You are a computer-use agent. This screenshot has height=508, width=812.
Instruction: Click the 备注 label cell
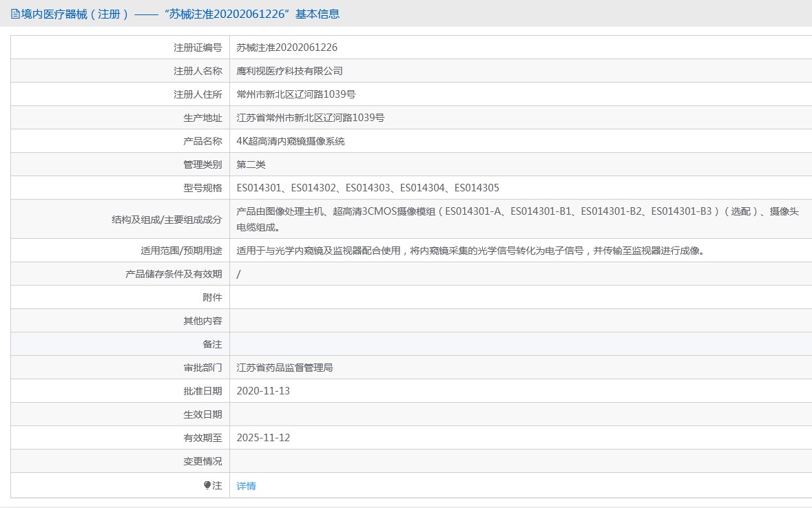pyautogui.click(x=120, y=344)
